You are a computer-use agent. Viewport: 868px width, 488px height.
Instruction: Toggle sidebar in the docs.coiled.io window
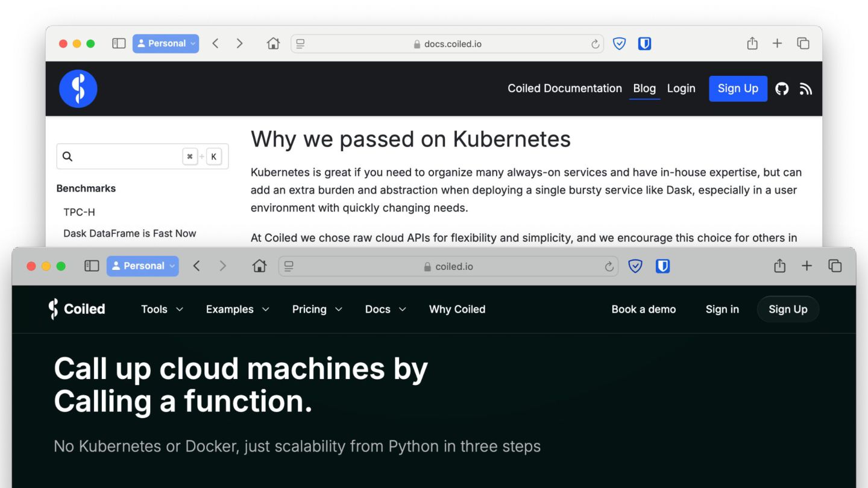(x=119, y=43)
